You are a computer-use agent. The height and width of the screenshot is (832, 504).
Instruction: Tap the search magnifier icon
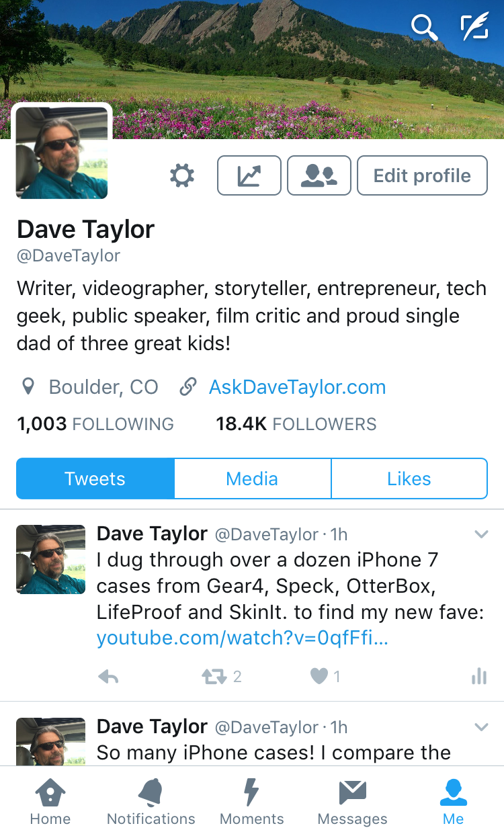(x=425, y=28)
